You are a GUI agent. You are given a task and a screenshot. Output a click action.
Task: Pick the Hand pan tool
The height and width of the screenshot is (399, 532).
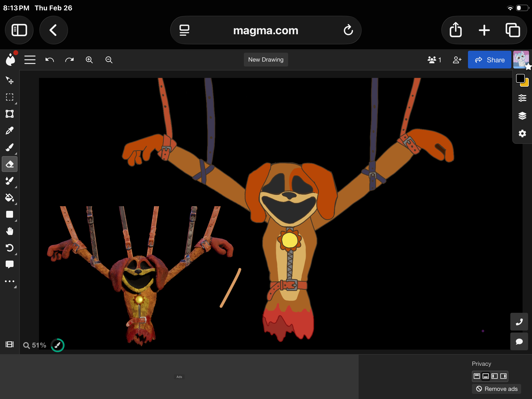click(10, 231)
